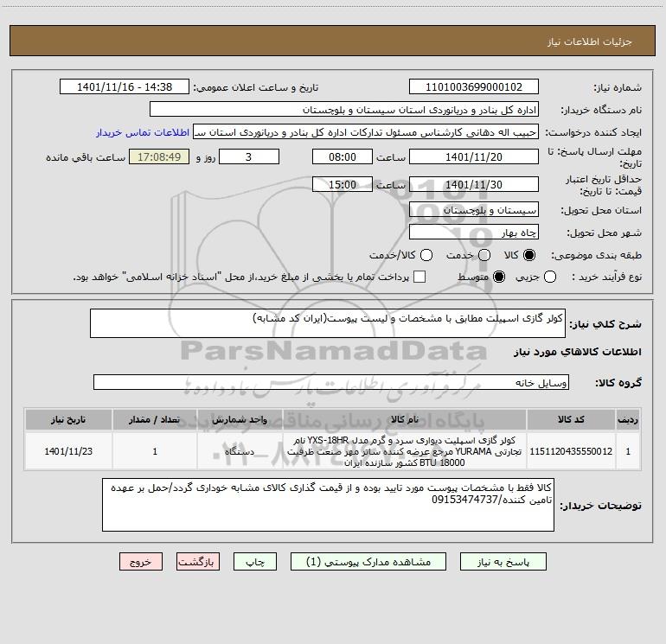Click the delivery province field سیستان و بلوچستان
Image resolution: width=666 pixels, height=644 pixels.
[x=474, y=210]
